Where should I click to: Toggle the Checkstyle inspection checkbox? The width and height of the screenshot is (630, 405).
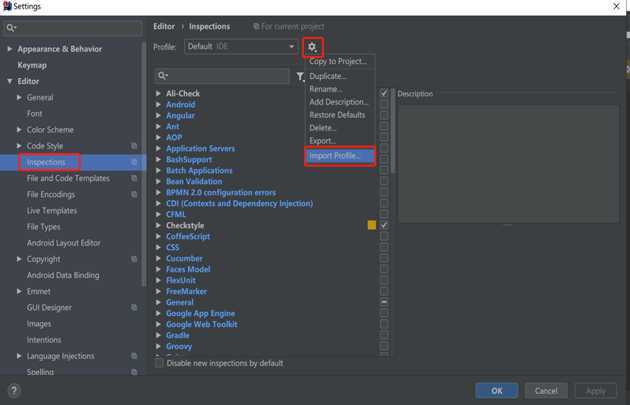[x=384, y=225]
